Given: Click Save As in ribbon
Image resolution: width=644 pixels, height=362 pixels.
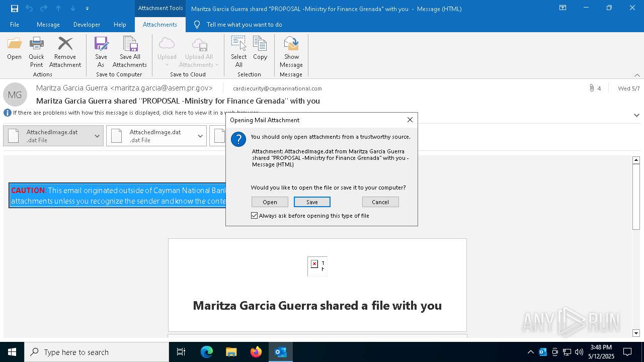Looking at the screenshot, I should tap(101, 52).
